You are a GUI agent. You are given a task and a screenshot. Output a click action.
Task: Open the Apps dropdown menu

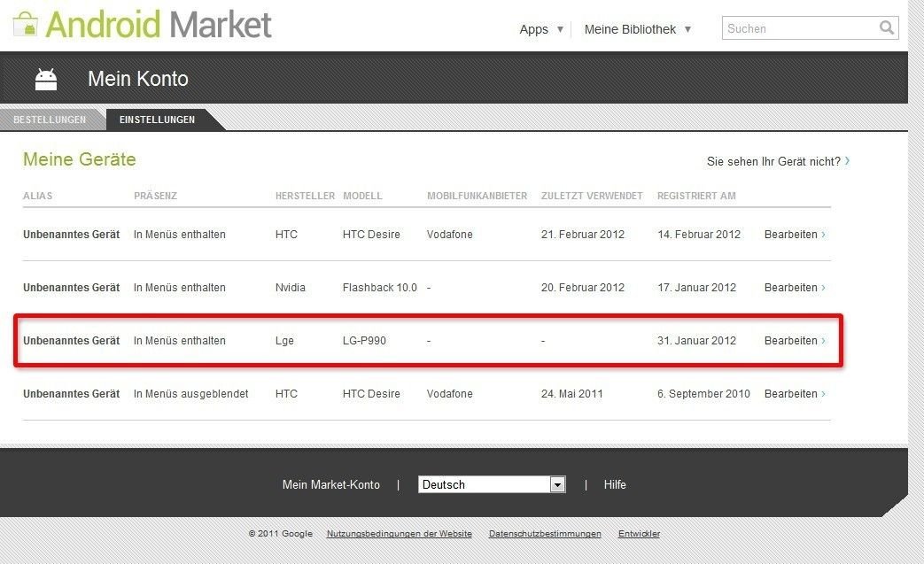(541, 29)
